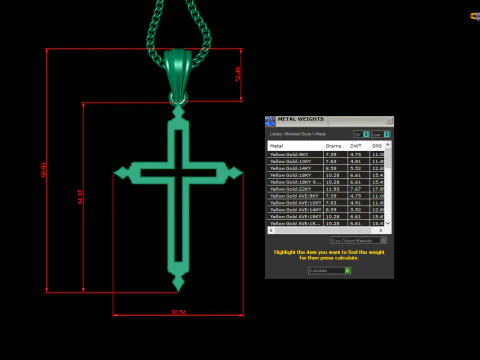Click scroll right arrow of metal list

coord(381,230)
